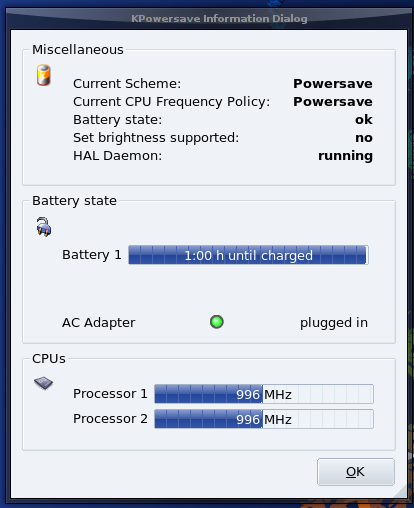This screenshot has width=414, height=508.
Task: Click the Current Scheme Powersave value
Action: (333, 84)
